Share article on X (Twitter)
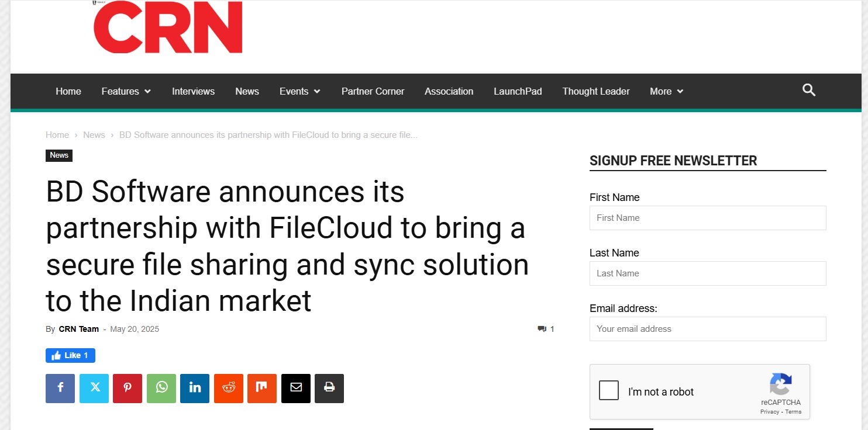The image size is (868, 430). coord(94,389)
